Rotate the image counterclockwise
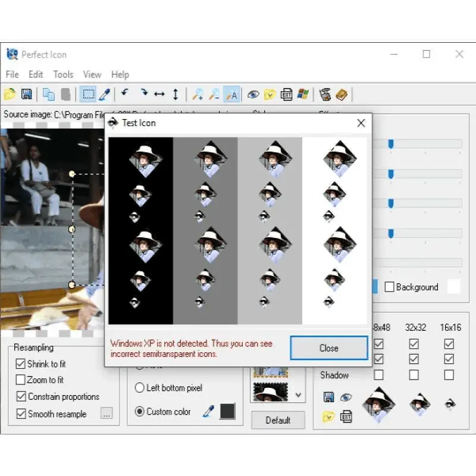476x476 pixels. coord(125,92)
